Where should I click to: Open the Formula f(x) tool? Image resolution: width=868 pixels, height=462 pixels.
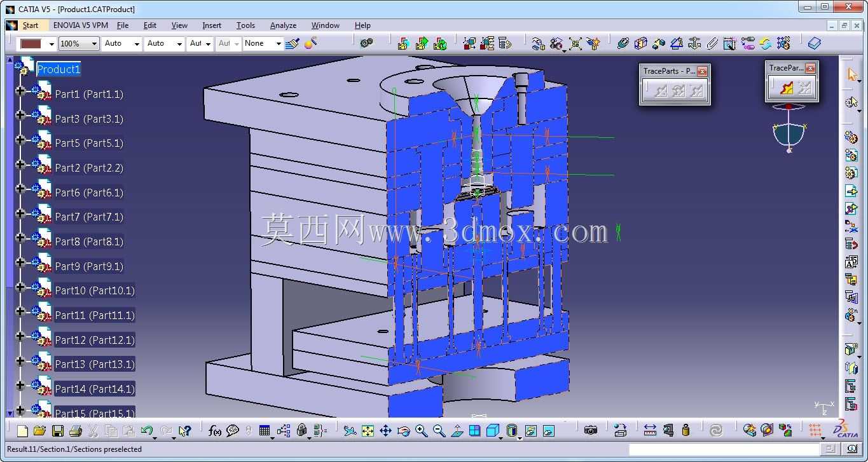215,431
